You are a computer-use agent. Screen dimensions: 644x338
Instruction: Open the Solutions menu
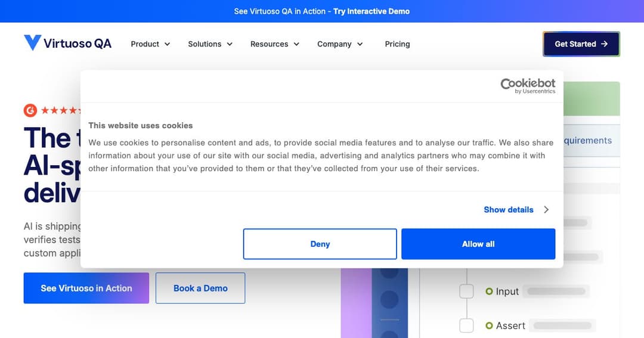210,44
